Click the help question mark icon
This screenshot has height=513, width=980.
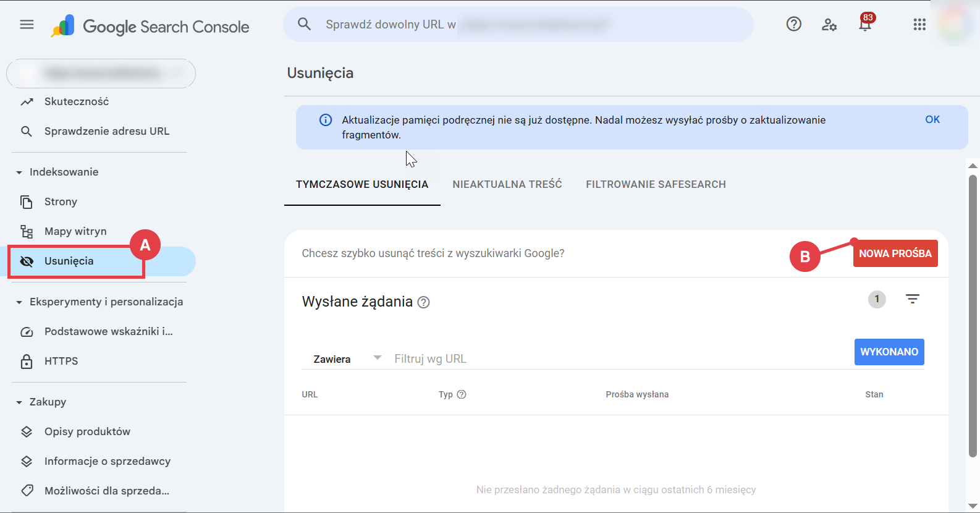pos(793,24)
